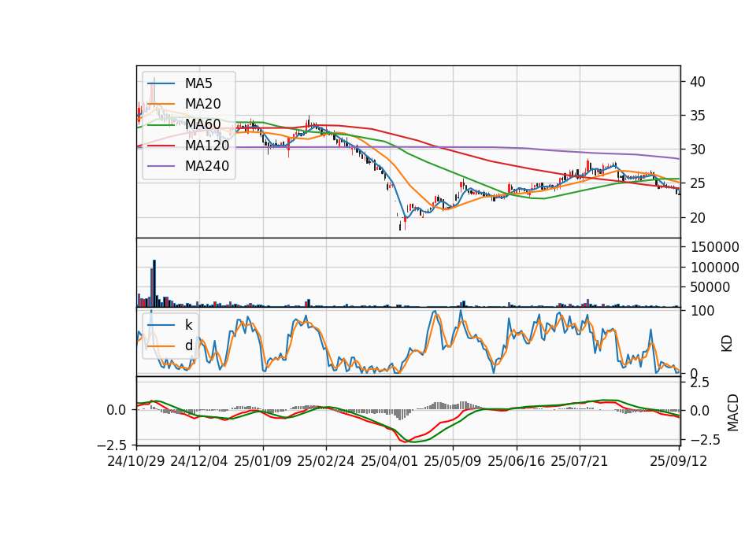Screen dimensions: 756x543
Task: Click the MA240 legend label
Action: pos(207,166)
